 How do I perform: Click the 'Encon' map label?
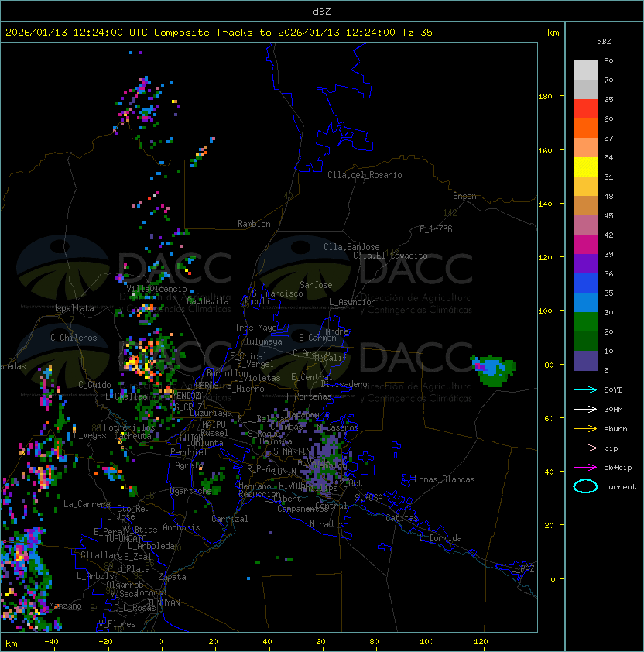tap(464, 196)
